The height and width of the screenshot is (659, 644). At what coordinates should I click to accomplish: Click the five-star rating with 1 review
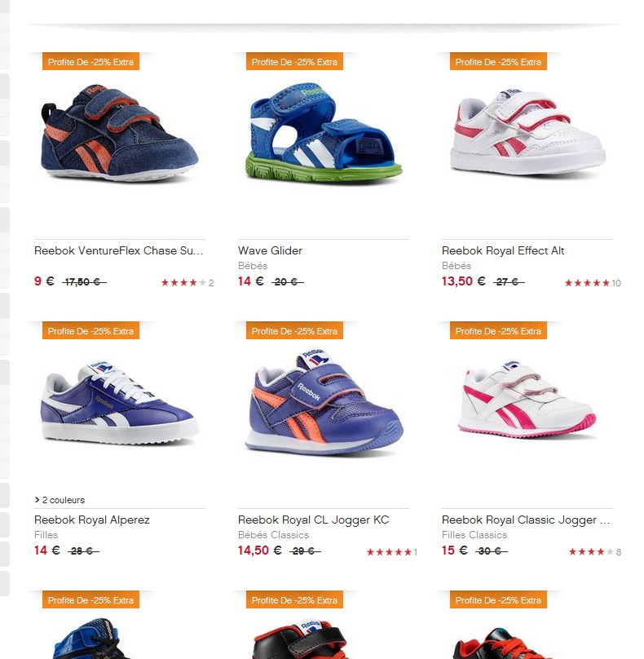[x=392, y=552]
